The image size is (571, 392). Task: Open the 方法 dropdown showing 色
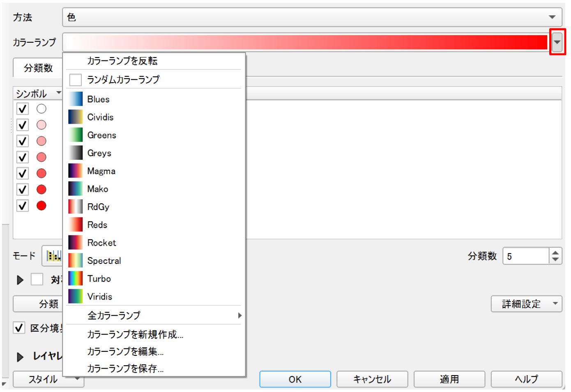click(x=312, y=17)
